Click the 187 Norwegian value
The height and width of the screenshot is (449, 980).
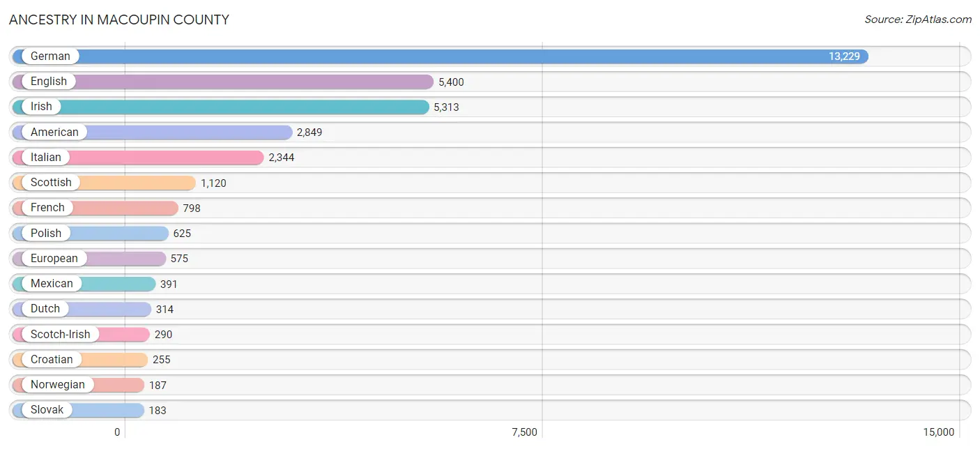(x=158, y=386)
